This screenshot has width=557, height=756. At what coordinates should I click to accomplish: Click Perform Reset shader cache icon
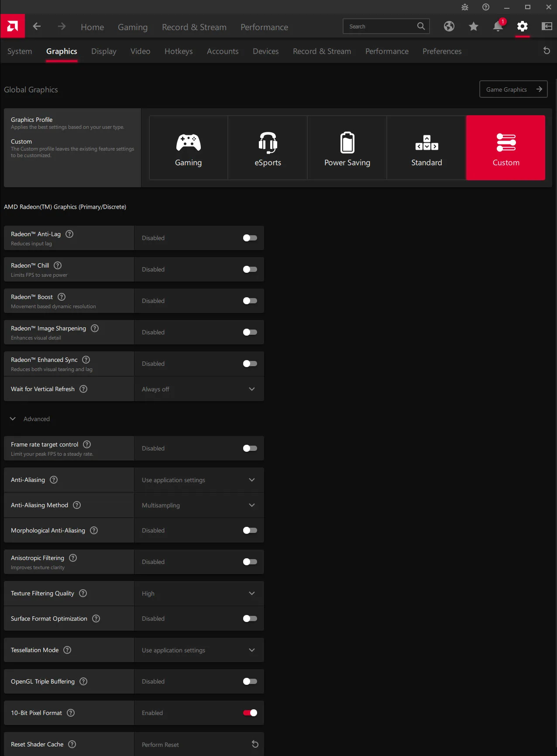[x=255, y=744]
